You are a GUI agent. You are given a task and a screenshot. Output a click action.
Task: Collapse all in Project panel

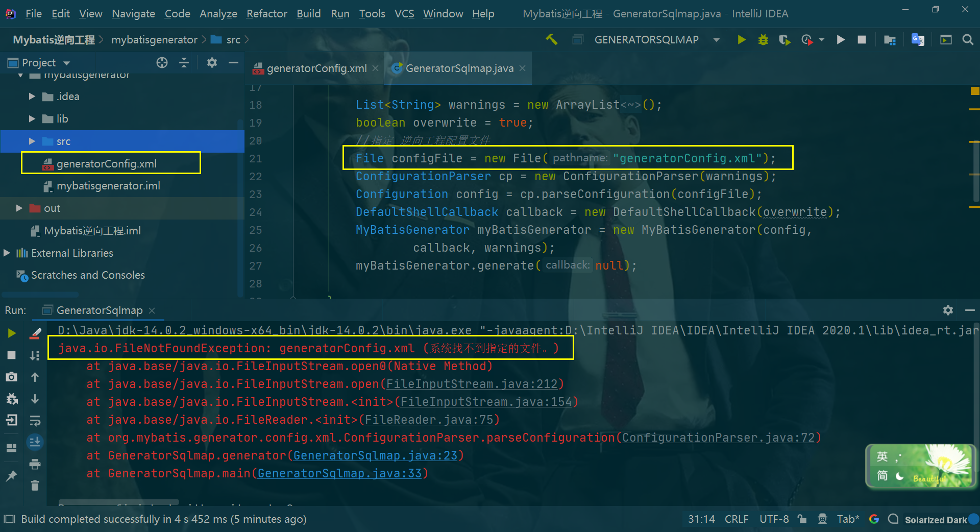[184, 63]
